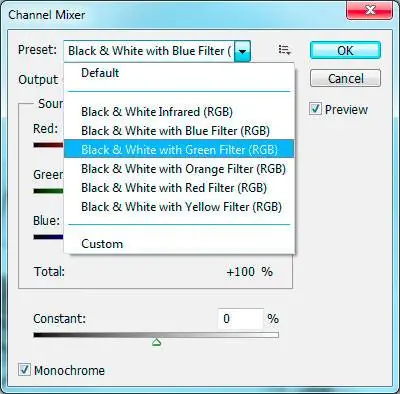
Task: Click the Total +100 value
Action: [241, 272]
